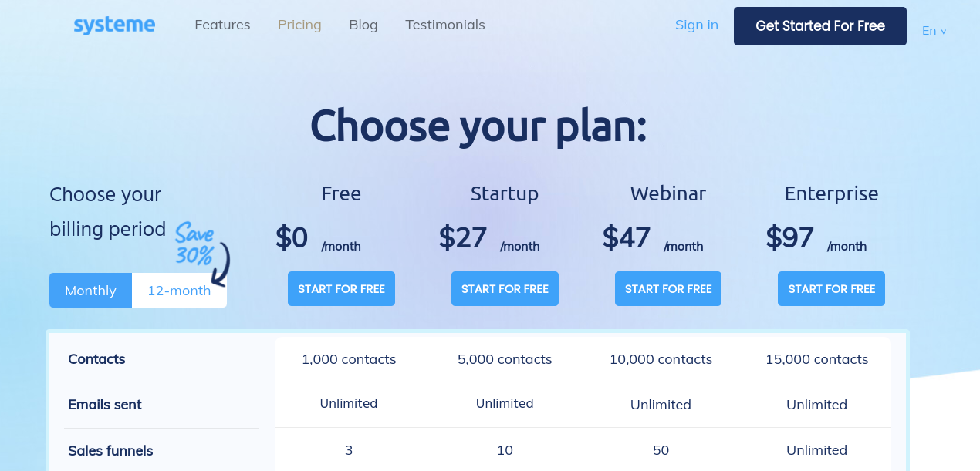The image size is (980, 471).
Task: Select the $97 Enterprise price
Action: (789, 237)
